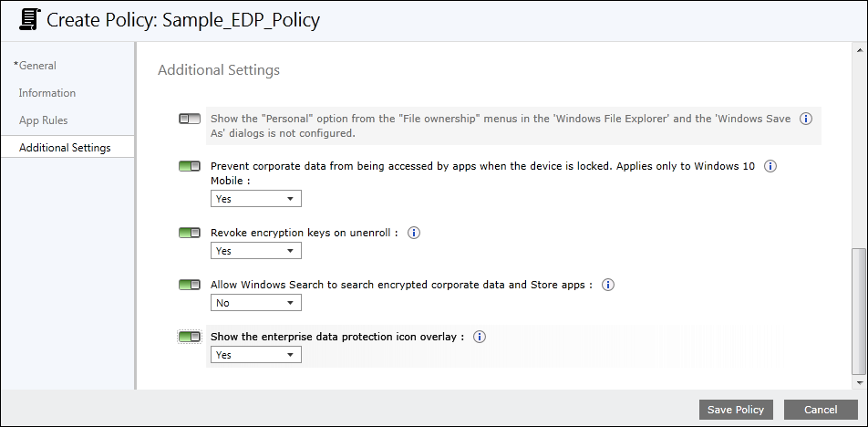Go to the Information section
Image resolution: width=868 pixels, height=427 pixels.
click(x=47, y=93)
